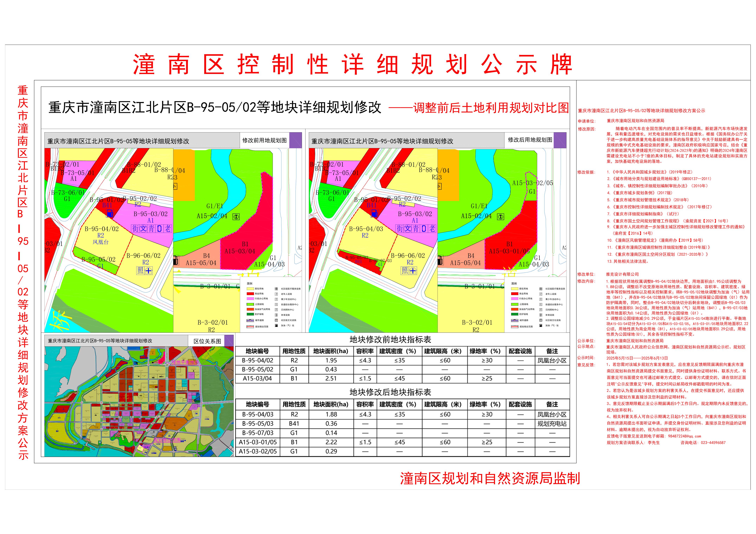Click the design firm name 雅克设计有限公司
This screenshot has height=534, width=756.
[622, 274]
